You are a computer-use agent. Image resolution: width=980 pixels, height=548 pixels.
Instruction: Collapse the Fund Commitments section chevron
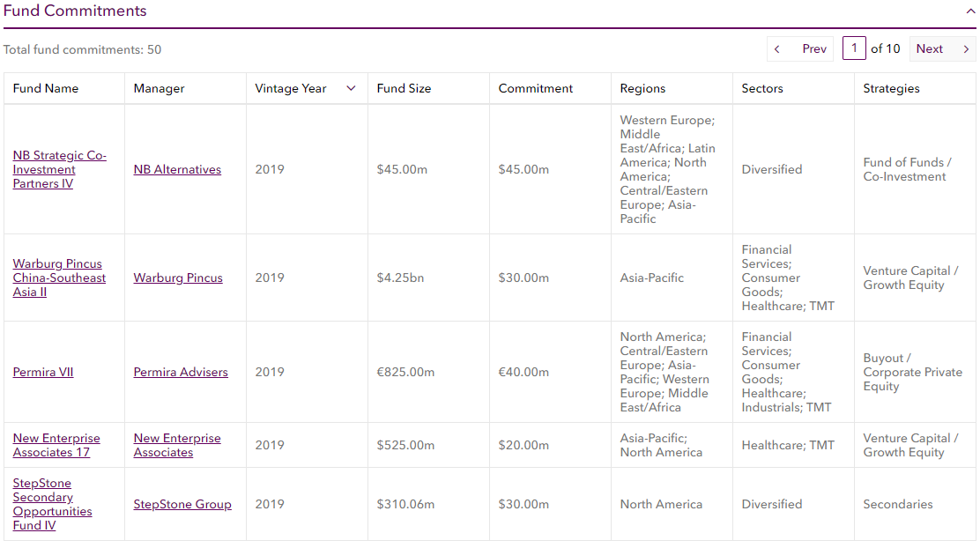(970, 11)
